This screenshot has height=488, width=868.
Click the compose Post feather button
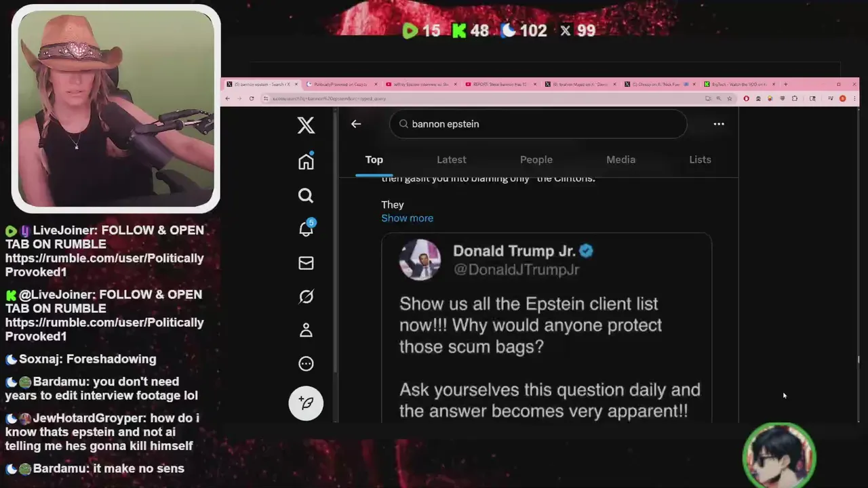point(306,403)
